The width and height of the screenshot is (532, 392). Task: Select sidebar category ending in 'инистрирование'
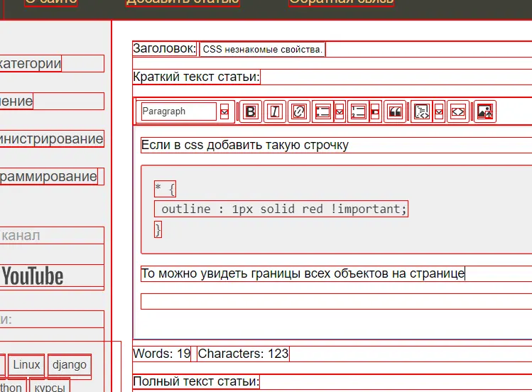click(51, 138)
